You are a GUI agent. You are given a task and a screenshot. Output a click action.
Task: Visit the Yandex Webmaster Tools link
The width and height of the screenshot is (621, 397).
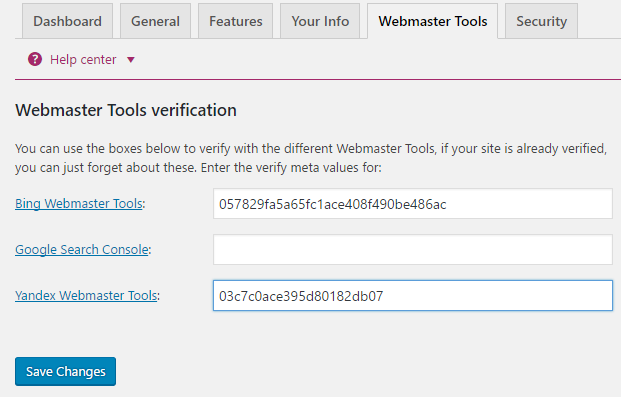[86, 295]
